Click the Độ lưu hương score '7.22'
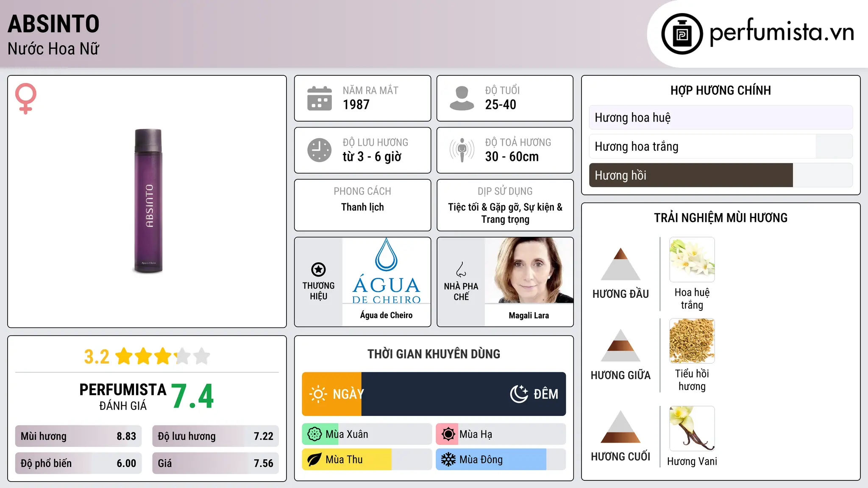868x488 pixels. 263,436
